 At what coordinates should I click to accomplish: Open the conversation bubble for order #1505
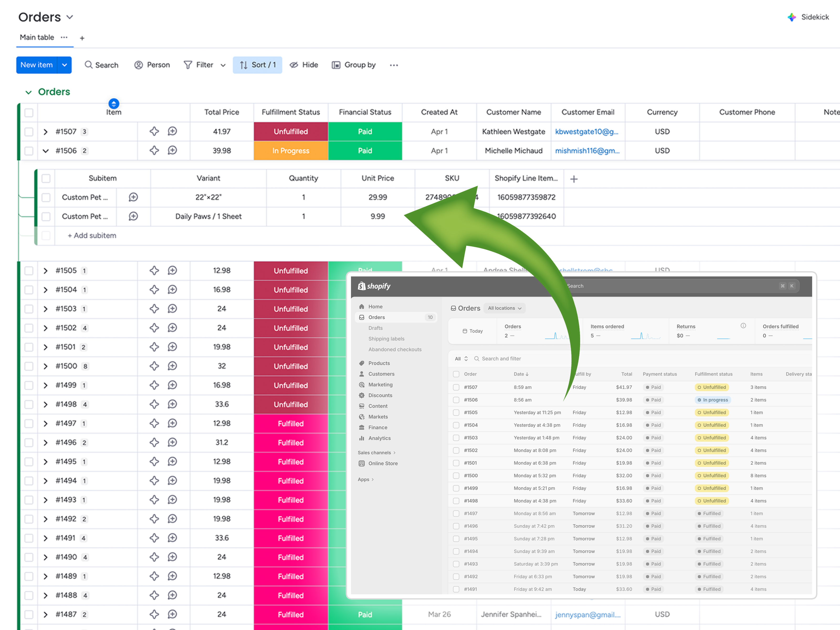click(x=172, y=270)
